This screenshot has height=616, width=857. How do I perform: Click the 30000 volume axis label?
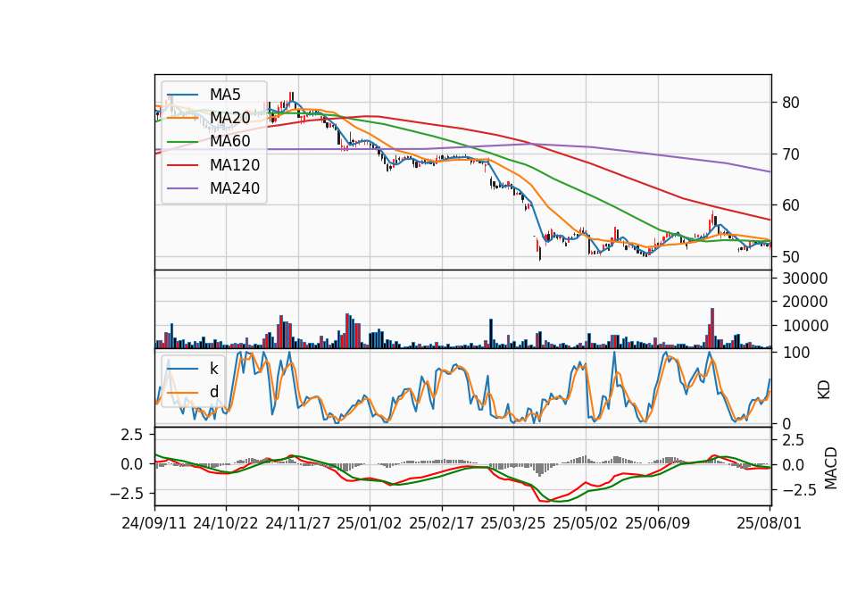(805, 279)
